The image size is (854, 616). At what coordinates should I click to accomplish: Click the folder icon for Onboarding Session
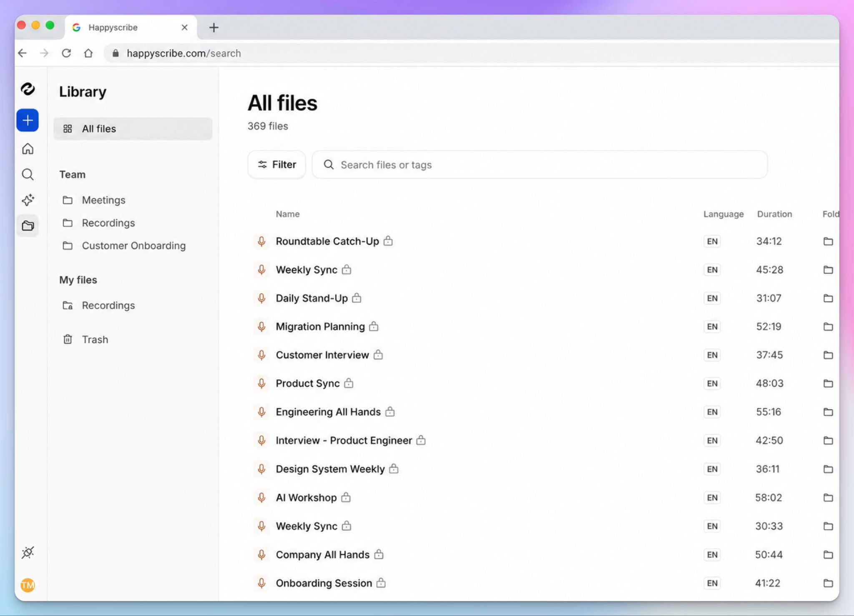point(828,583)
